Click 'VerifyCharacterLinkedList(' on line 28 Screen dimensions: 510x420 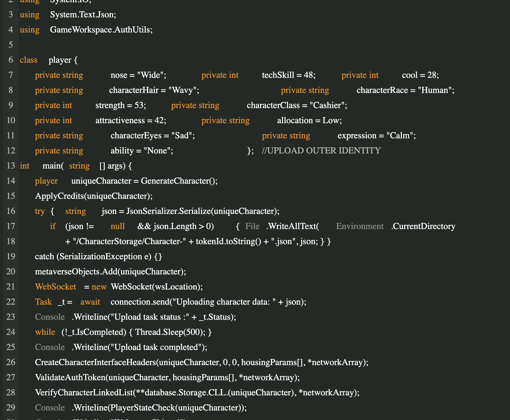pos(85,392)
